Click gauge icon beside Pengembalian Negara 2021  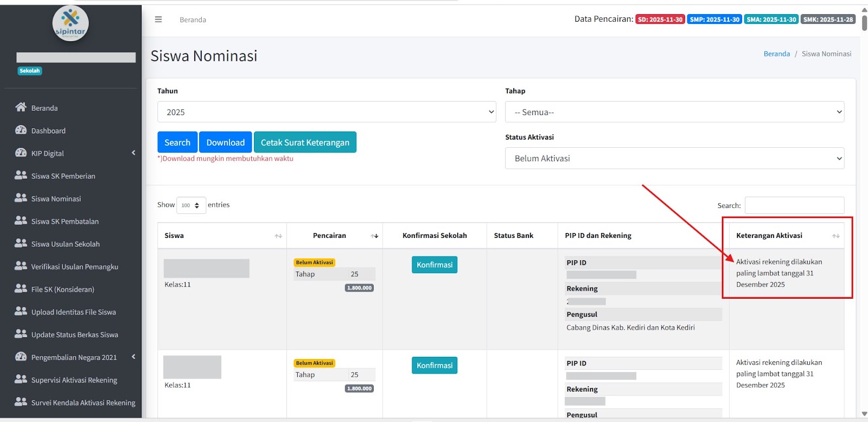click(21, 356)
